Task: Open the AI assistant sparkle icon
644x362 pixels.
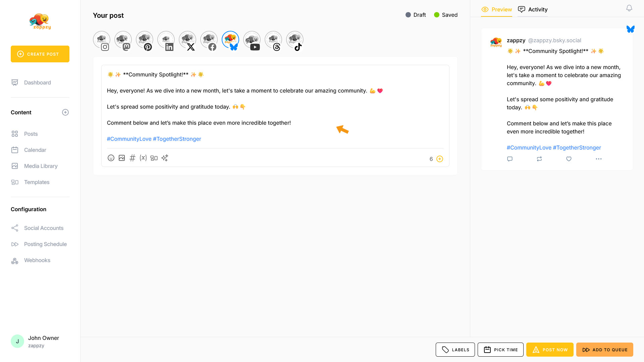Action: coord(165,158)
